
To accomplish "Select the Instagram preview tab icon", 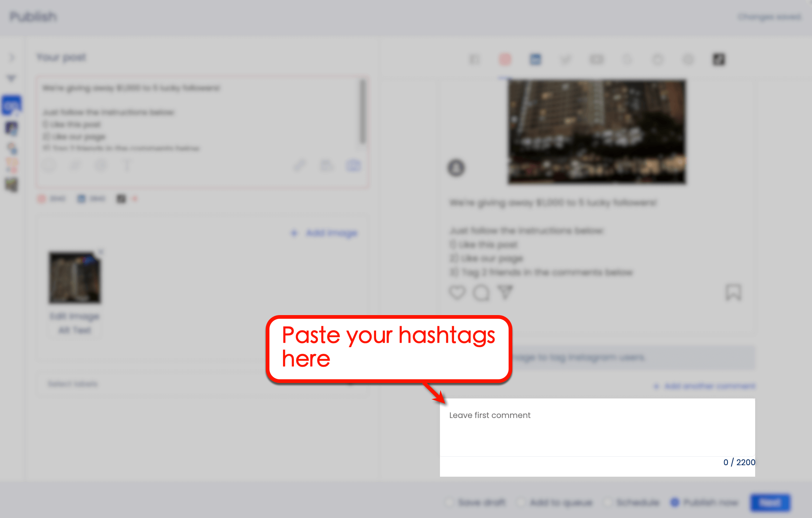I will (x=505, y=59).
